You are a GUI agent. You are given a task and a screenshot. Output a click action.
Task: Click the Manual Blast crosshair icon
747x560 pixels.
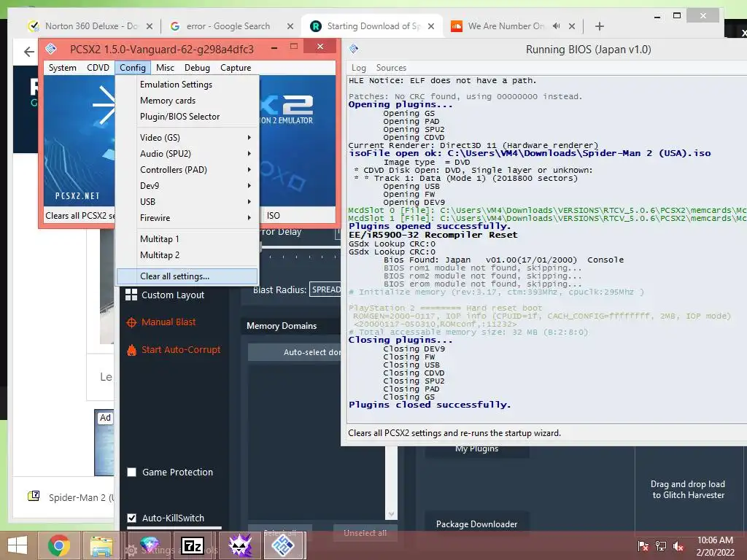click(x=131, y=322)
